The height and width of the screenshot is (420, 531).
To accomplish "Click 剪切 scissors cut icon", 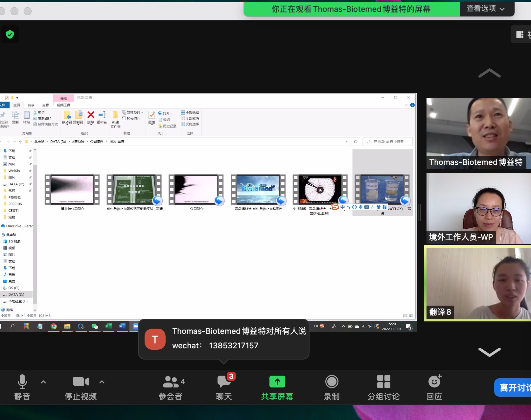I will 39,113.
